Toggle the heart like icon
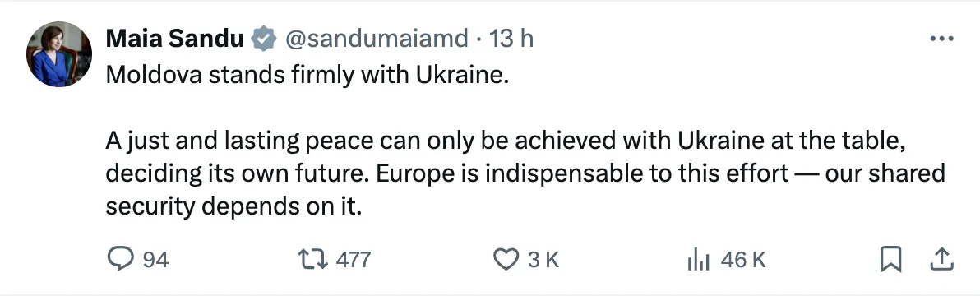 click(x=506, y=259)
